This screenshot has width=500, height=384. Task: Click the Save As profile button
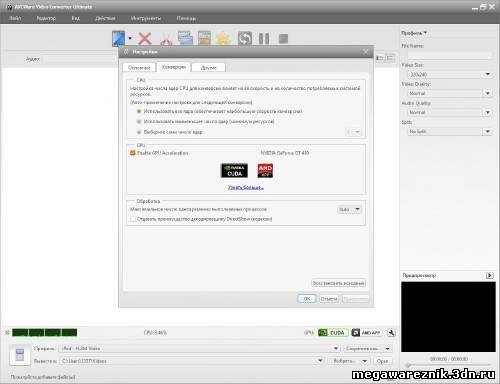(x=363, y=348)
